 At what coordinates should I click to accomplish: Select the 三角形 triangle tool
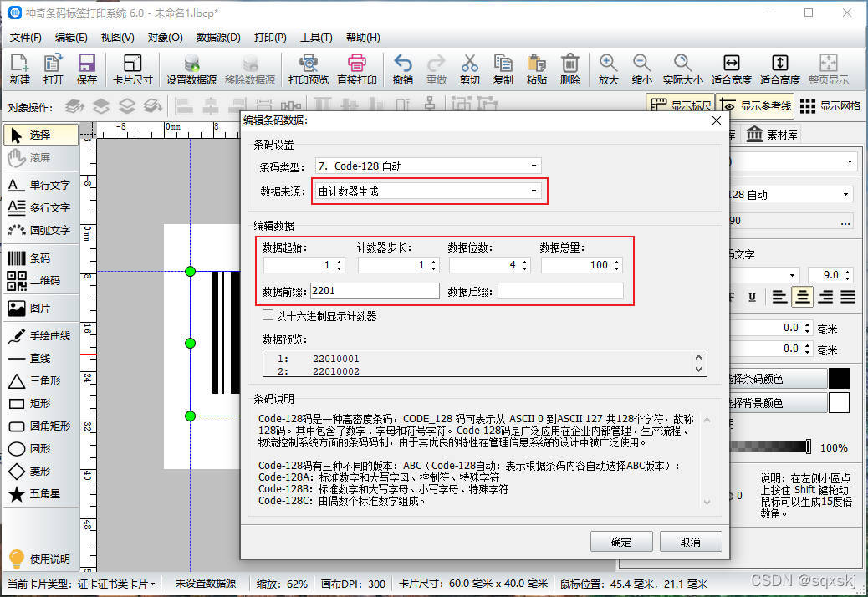pos(40,381)
